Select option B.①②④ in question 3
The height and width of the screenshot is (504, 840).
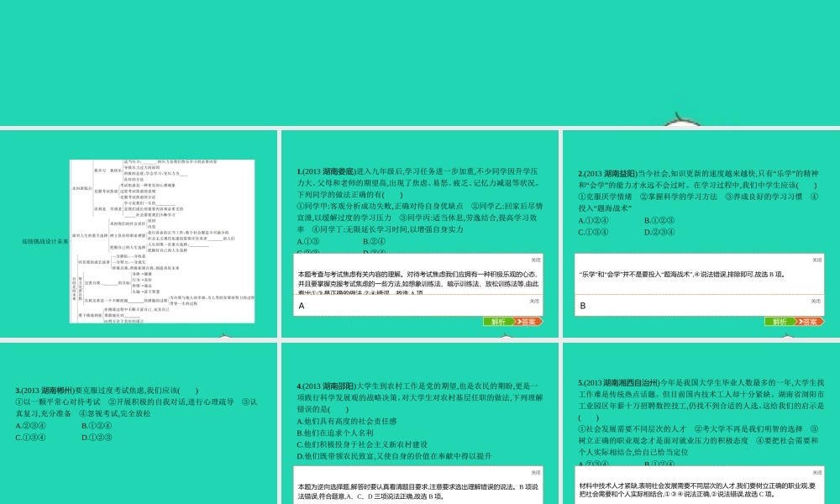pos(97,426)
